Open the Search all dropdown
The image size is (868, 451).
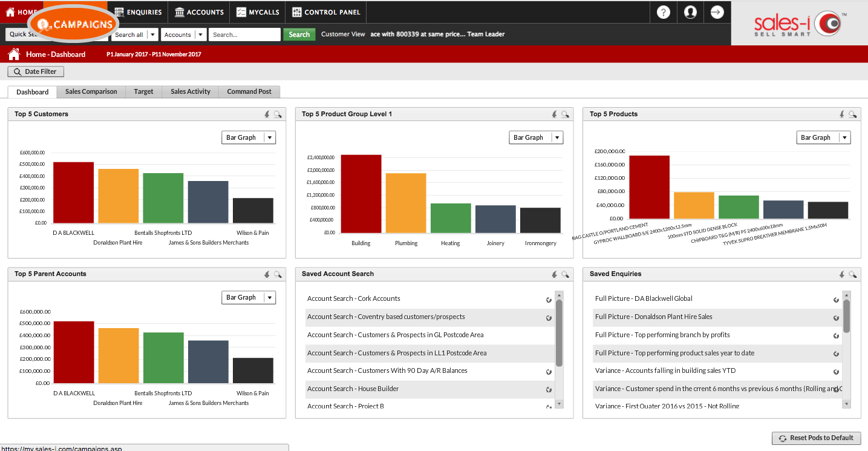click(x=136, y=35)
